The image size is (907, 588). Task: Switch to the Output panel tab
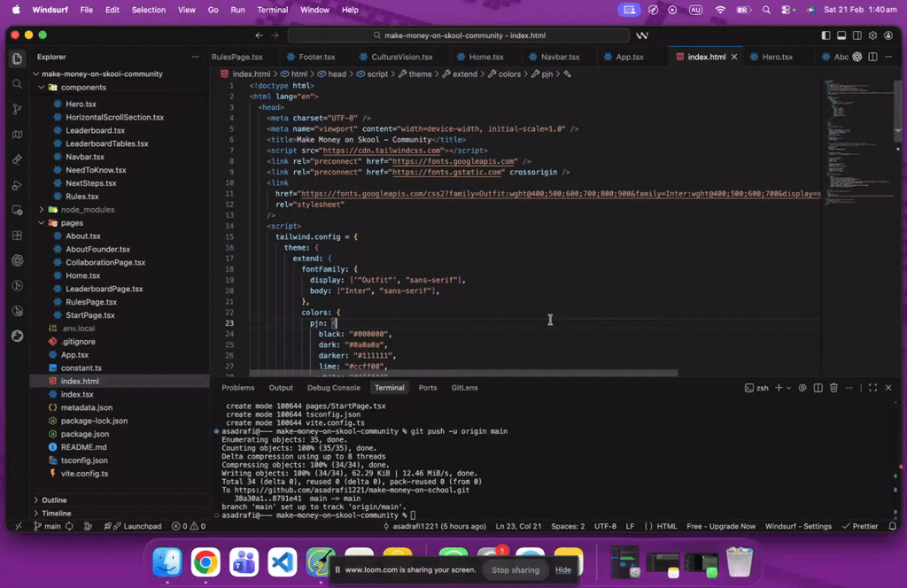(281, 387)
